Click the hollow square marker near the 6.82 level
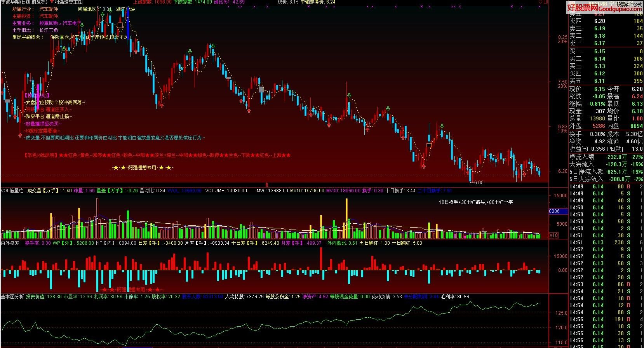644x348 pixels. coord(429,145)
